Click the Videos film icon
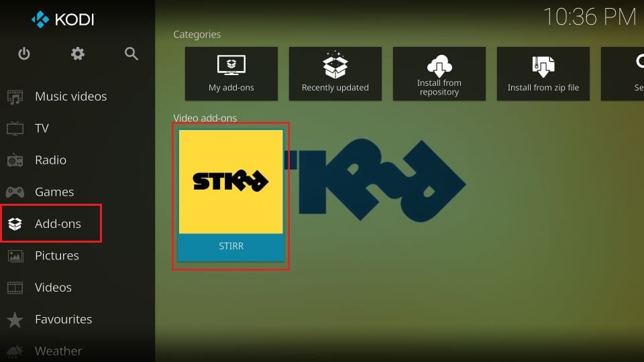Viewport: 644px width, 362px height. coord(15,288)
